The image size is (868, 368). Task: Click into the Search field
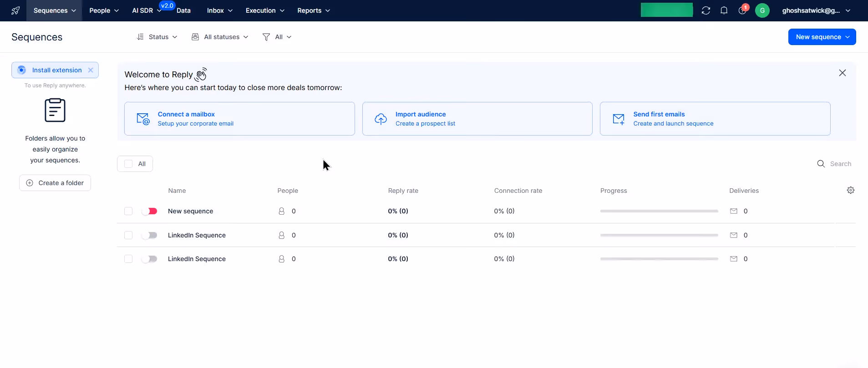point(840,164)
